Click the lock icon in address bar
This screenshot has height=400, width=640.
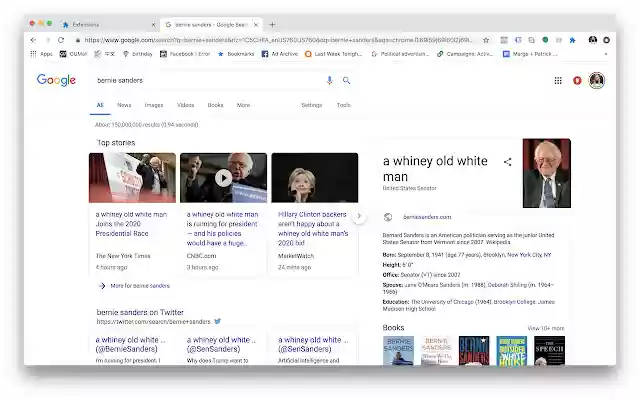tap(78, 40)
